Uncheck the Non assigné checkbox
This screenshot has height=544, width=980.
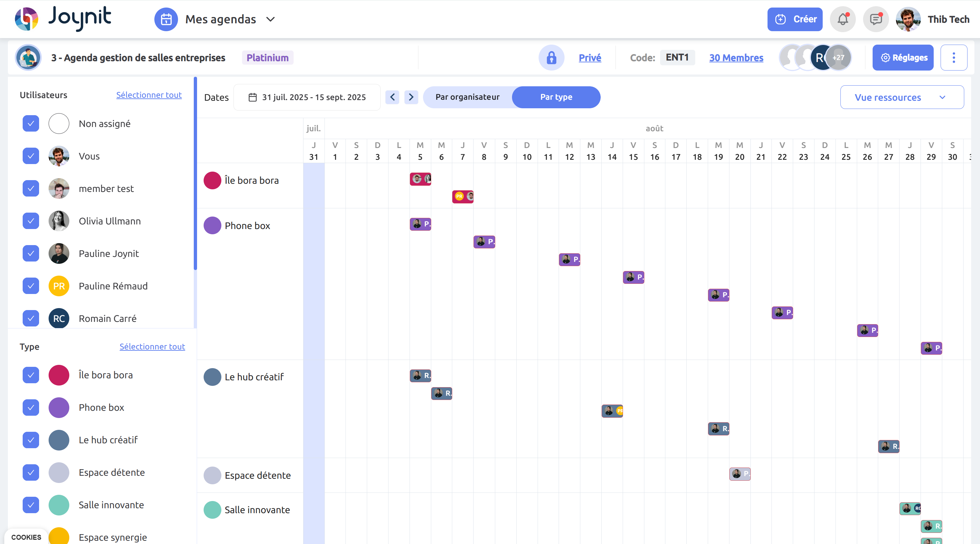[x=31, y=124]
